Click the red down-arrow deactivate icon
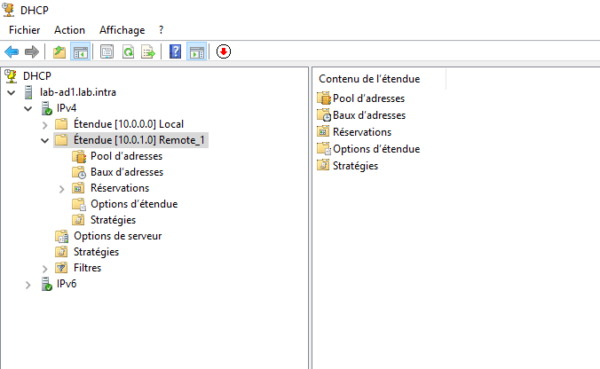The width and height of the screenshot is (600, 369). click(x=223, y=52)
